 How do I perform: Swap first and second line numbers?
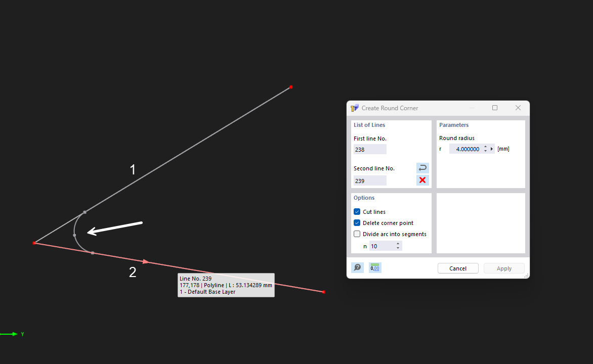tap(422, 168)
